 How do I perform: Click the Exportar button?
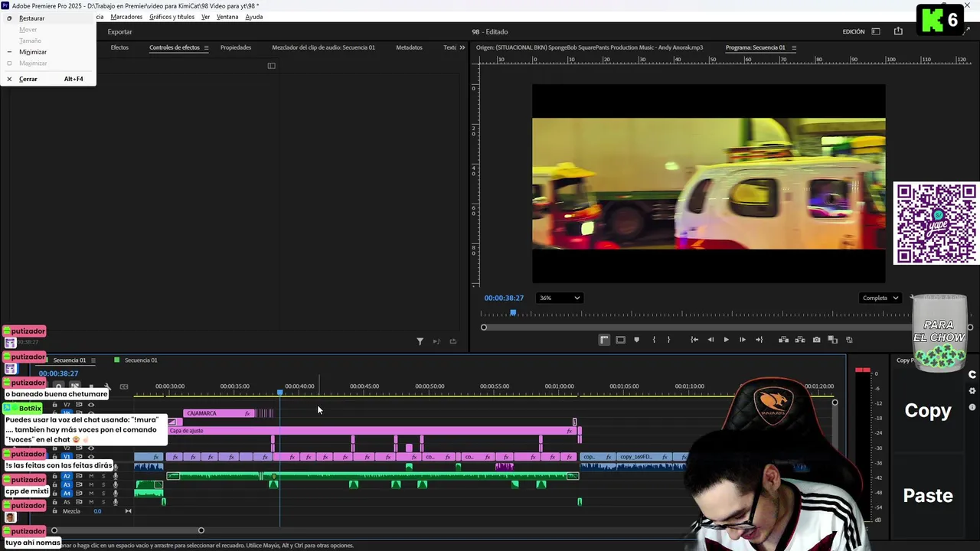pos(119,31)
